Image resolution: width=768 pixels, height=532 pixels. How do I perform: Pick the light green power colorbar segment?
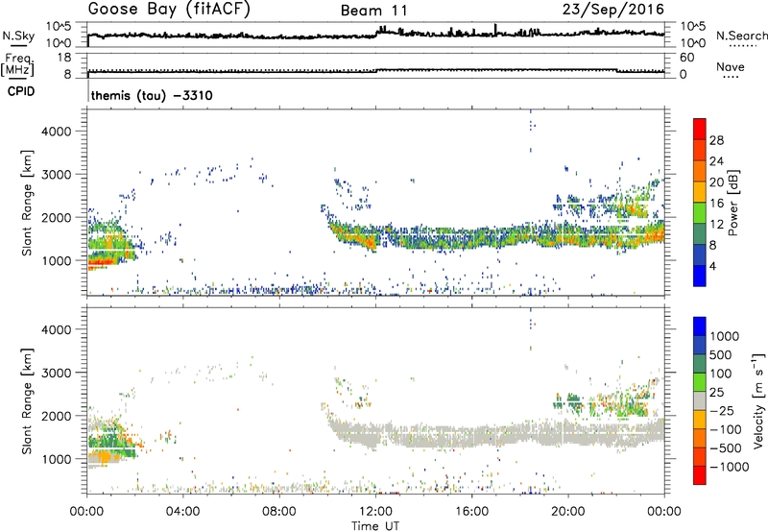coord(700,212)
